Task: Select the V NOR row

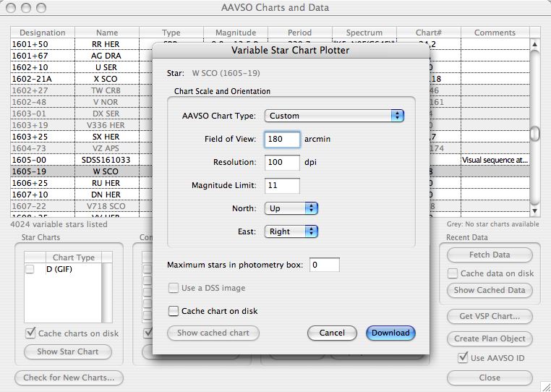Action: pos(270,102)
